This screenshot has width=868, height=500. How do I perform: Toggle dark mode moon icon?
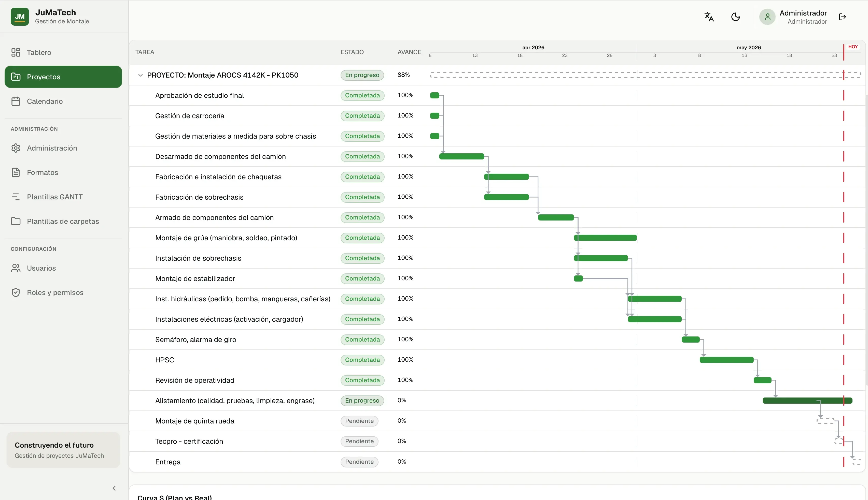tap(735, 17)
